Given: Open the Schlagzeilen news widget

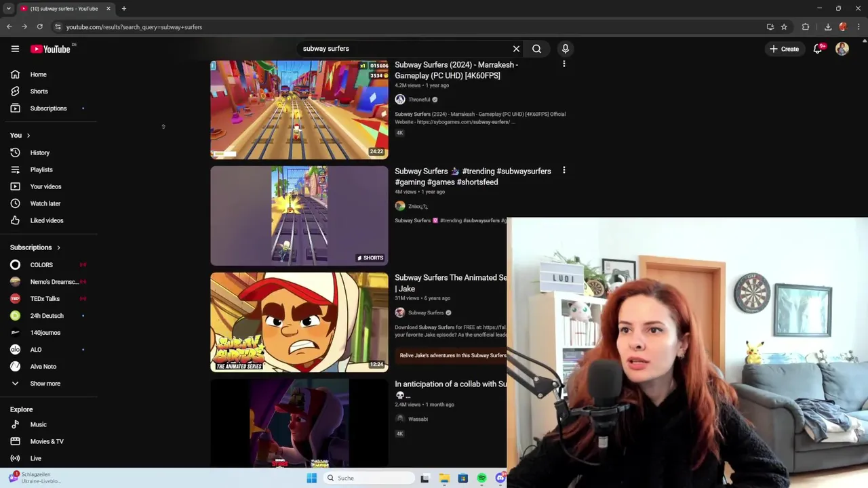Looking at the screenshot, I should (x=34, y=478).
